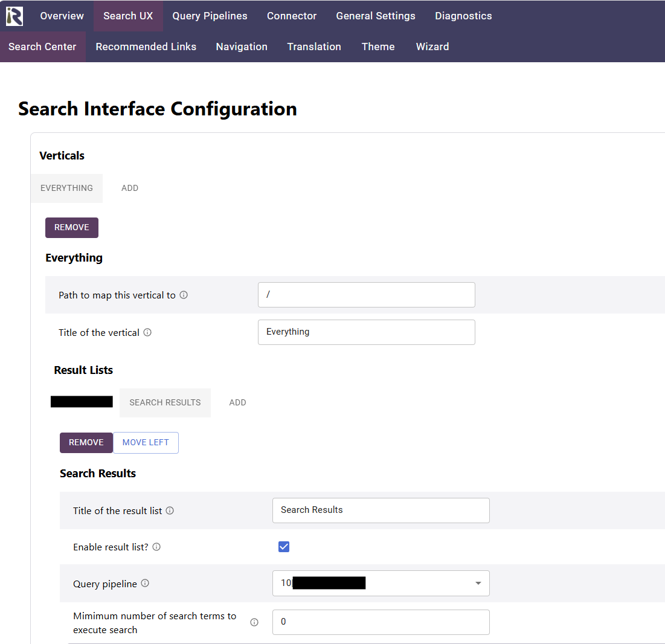Show info for minimum search terms setting

[x=254, y=622]
